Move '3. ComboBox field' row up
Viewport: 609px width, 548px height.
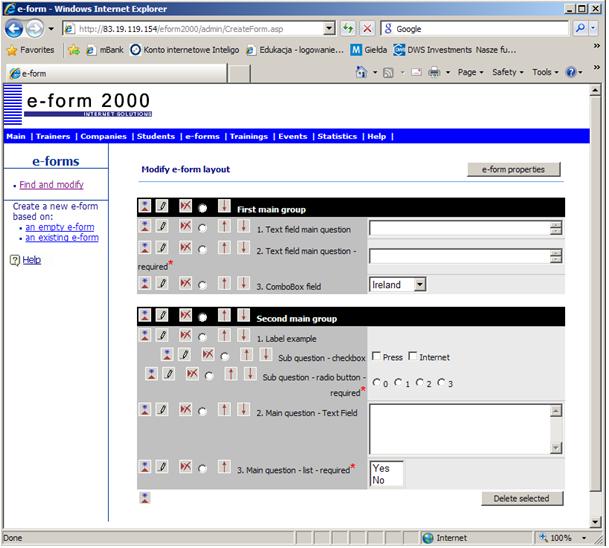(224, 283)
